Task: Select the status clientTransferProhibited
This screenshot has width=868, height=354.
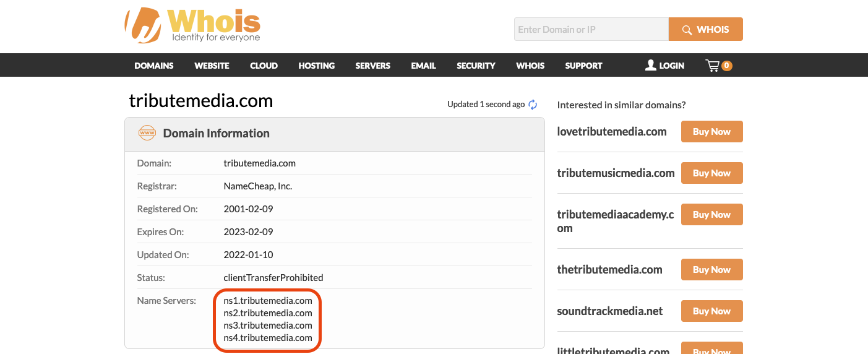Action: pos(273,277)
